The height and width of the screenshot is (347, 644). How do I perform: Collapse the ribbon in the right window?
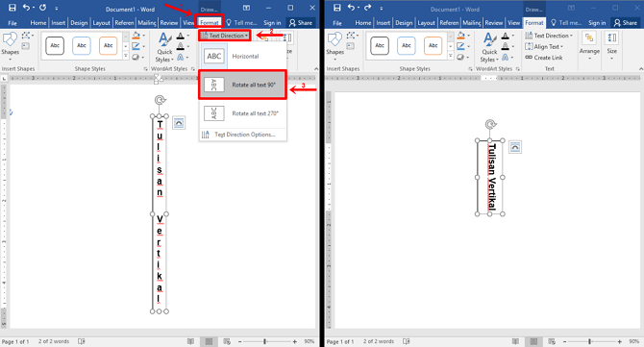(641, 68)
